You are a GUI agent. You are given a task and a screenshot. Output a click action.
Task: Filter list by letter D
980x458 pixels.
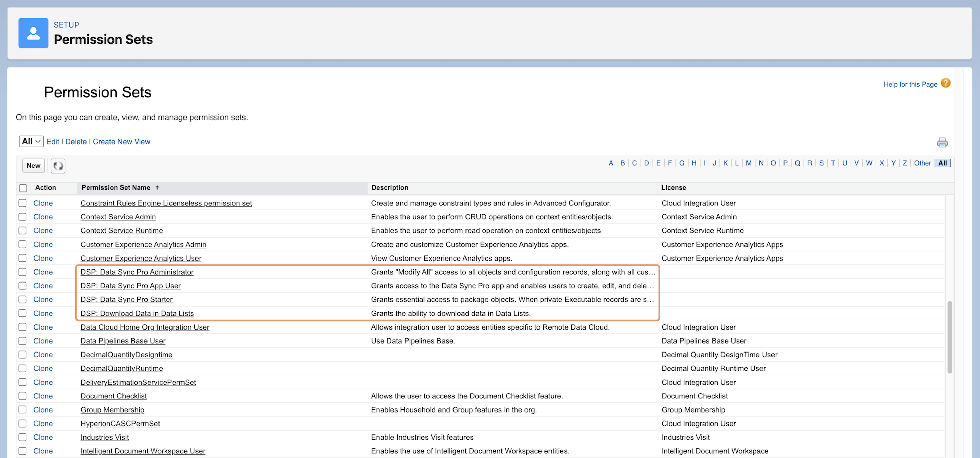click(x=646, y=163)
